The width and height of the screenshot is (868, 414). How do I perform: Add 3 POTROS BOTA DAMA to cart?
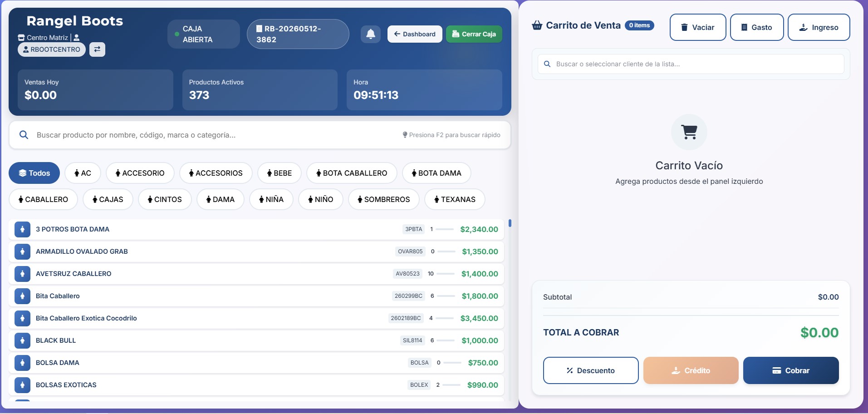click(x=256, y=229)
